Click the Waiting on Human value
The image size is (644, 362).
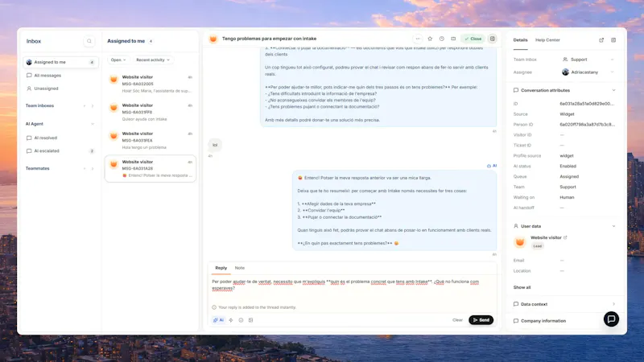coord(567,197)
